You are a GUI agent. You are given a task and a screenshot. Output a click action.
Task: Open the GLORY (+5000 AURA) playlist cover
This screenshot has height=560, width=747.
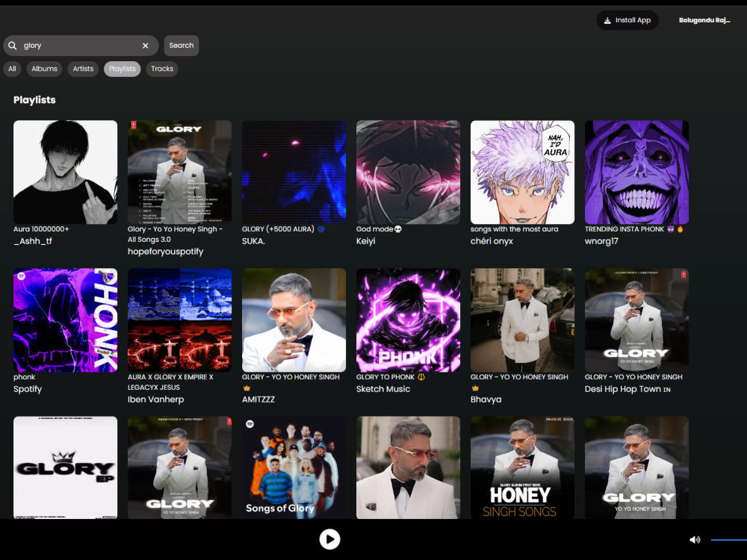click(294, 172)
